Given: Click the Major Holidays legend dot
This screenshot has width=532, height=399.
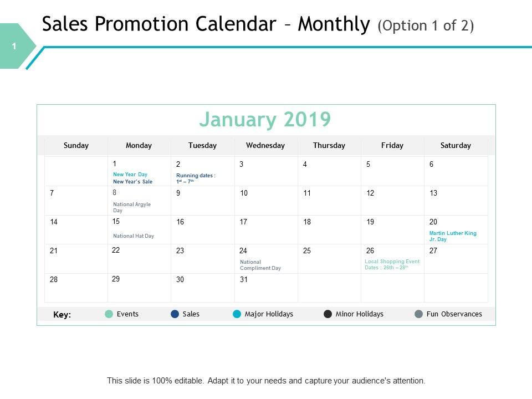Looking at the screenshot, I should coord(237,314).
